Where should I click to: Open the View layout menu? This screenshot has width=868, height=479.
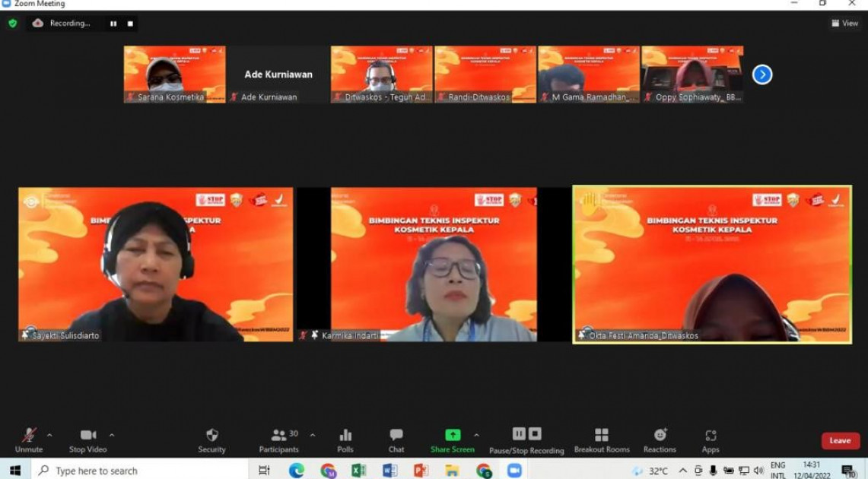pos(844,24)
